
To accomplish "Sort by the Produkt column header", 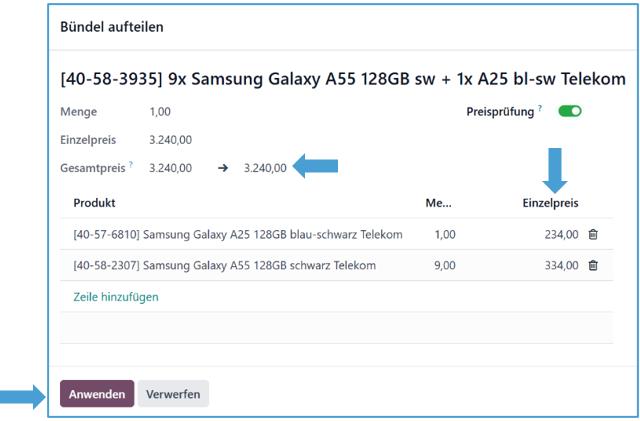I will tap(94, 203).
